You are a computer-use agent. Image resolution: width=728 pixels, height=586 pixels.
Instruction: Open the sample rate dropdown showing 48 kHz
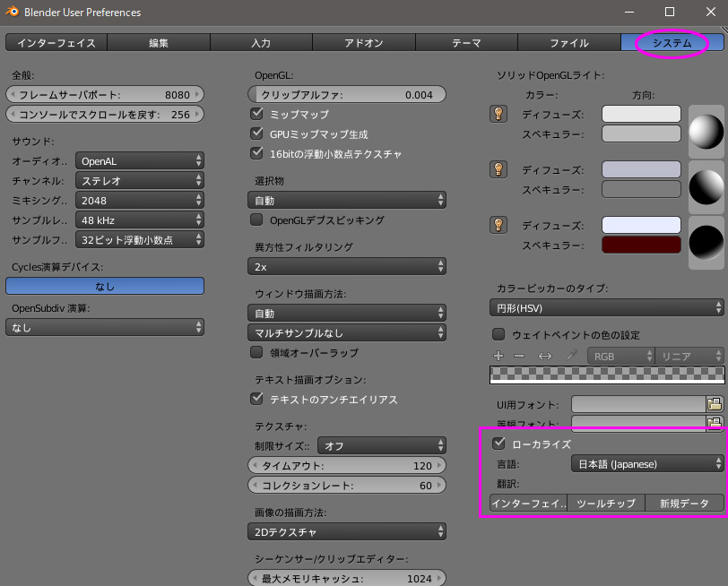coord(140,220)
